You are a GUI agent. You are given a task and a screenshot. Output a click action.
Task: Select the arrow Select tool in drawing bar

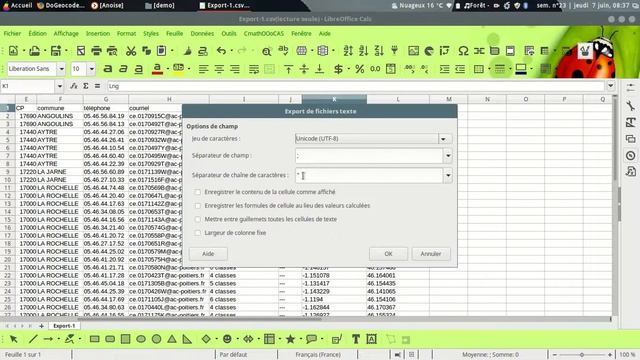point(13,339)
